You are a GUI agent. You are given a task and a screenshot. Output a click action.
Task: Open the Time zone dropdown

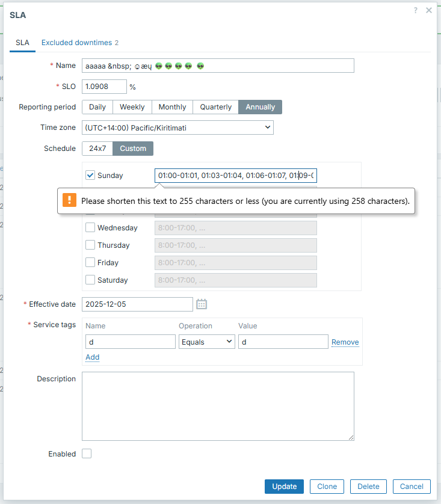pyautogui.click(x=177, y=128)
